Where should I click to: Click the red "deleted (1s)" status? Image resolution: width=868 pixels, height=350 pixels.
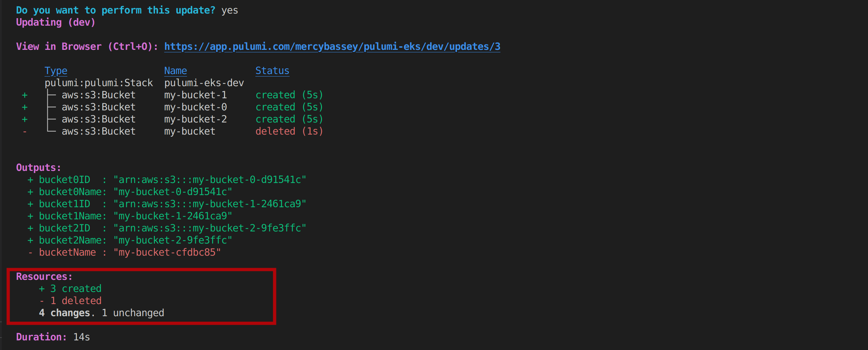[x=289, y=131]
